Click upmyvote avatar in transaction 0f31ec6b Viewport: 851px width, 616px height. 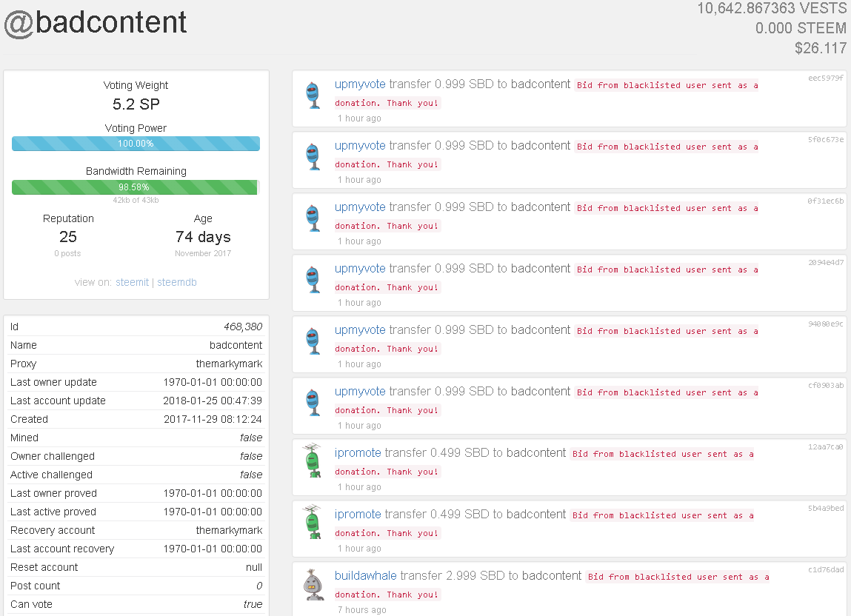(x=313, y=218)
